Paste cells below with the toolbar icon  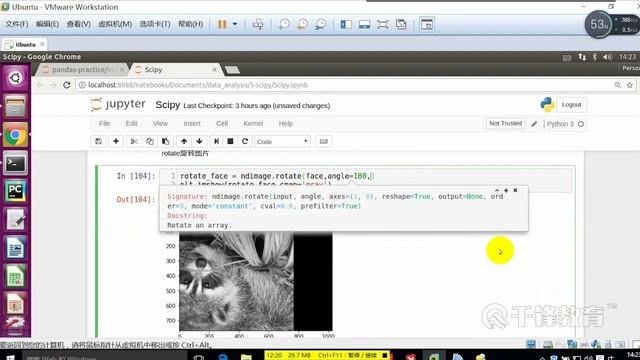165,141
